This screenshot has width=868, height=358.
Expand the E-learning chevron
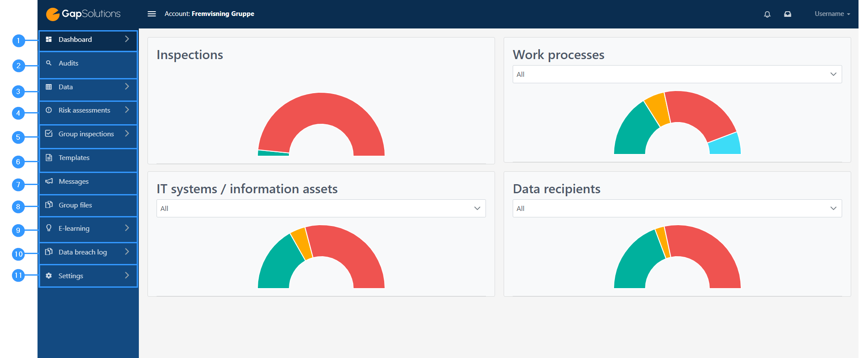(x=127, y=228)
